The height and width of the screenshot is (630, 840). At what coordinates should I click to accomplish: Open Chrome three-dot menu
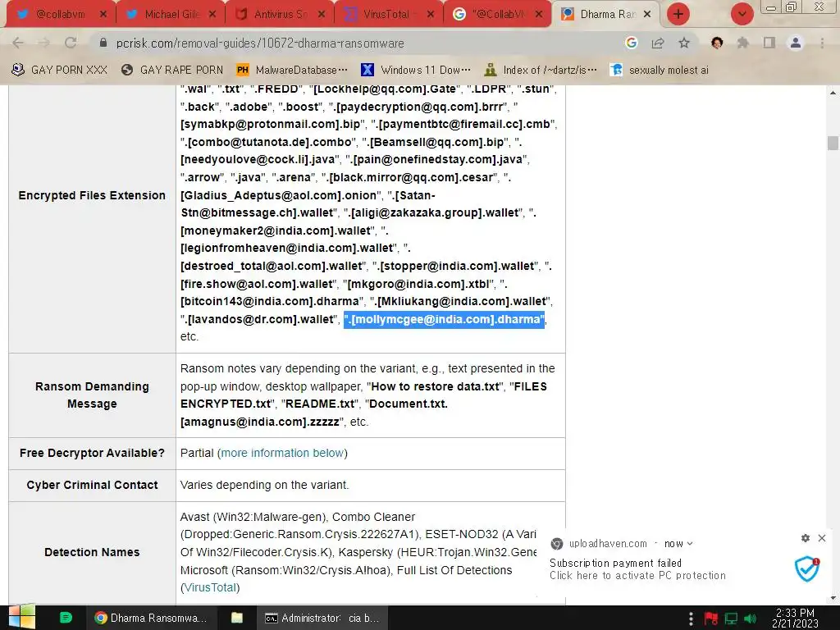(x=822, y=43)
